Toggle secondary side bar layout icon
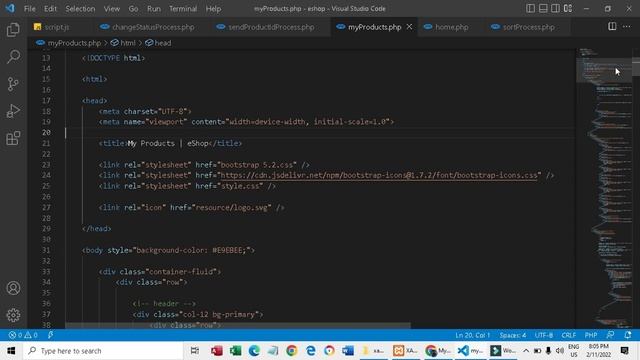640x360 pixels. coord(555,8)
